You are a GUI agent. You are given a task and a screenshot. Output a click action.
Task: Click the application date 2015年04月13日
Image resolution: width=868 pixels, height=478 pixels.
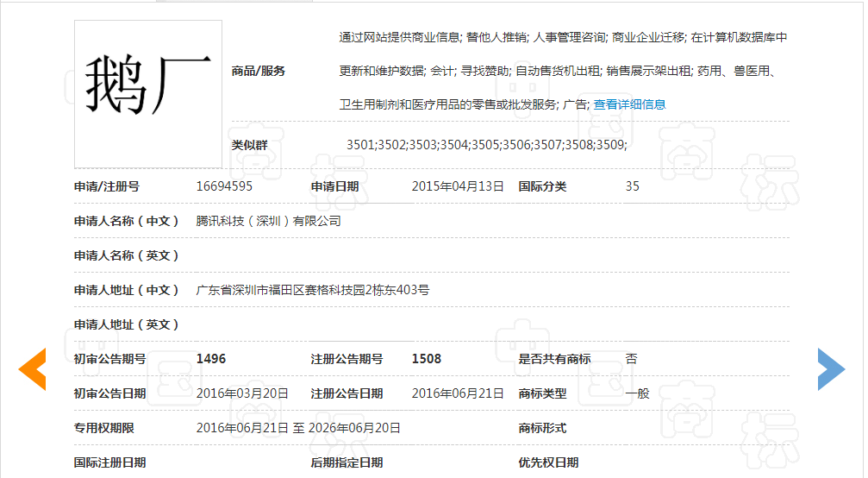click(x=457, y=186)
